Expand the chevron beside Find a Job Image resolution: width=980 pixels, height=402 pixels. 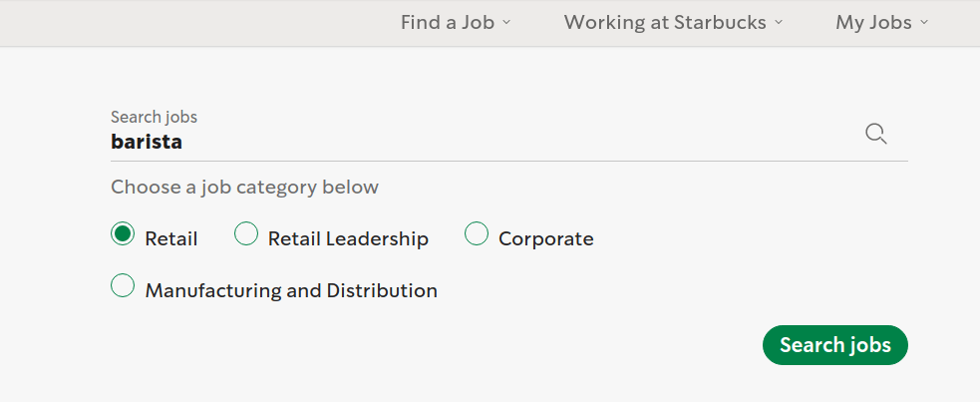506,23
